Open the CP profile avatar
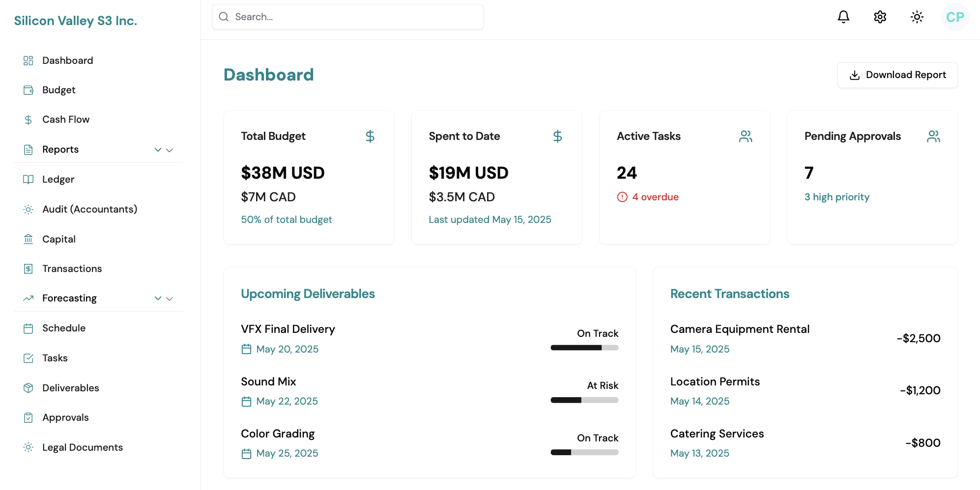The width and height of the screenshot is (980, 490). (x=954, y=17)
